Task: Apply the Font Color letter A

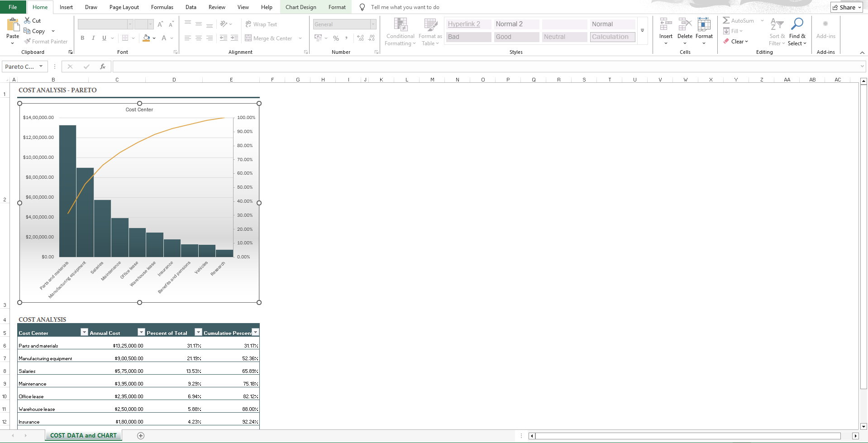Action: pos(164,38)
